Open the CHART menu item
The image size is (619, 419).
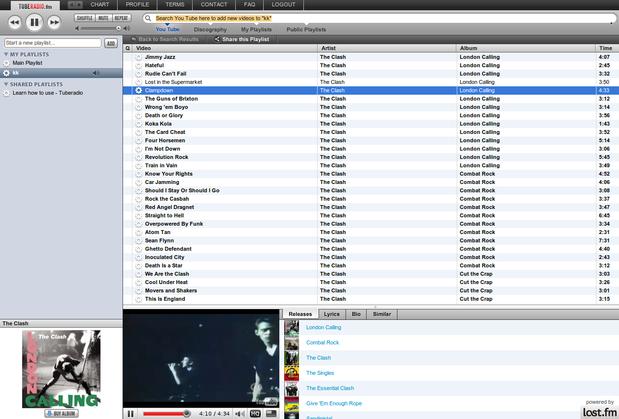(x=100, y=5)
